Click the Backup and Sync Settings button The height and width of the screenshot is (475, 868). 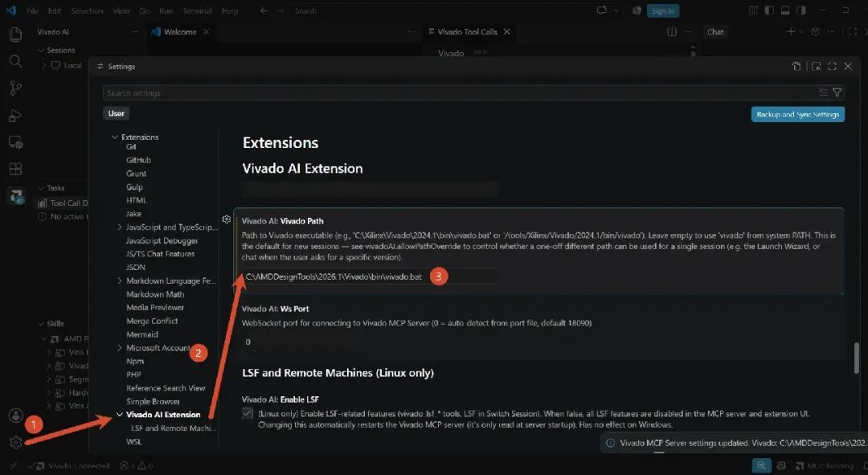(x=798, y=115)
